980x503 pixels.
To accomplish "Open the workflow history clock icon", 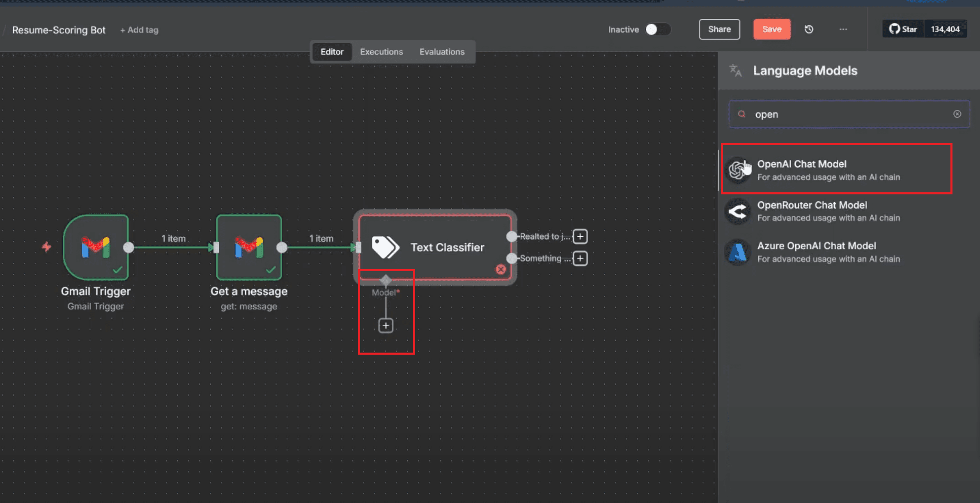I will click(x=809, y=29).
